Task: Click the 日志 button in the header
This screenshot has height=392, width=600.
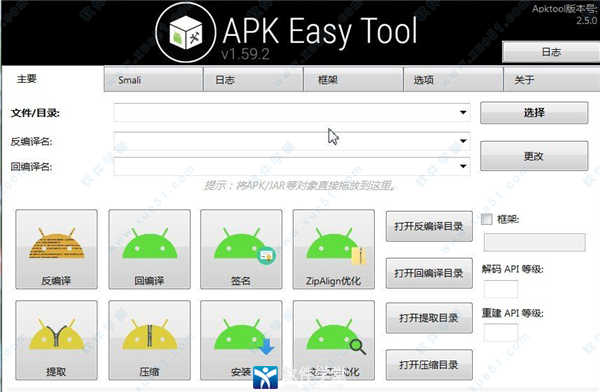Action: [x=551, y=52]
